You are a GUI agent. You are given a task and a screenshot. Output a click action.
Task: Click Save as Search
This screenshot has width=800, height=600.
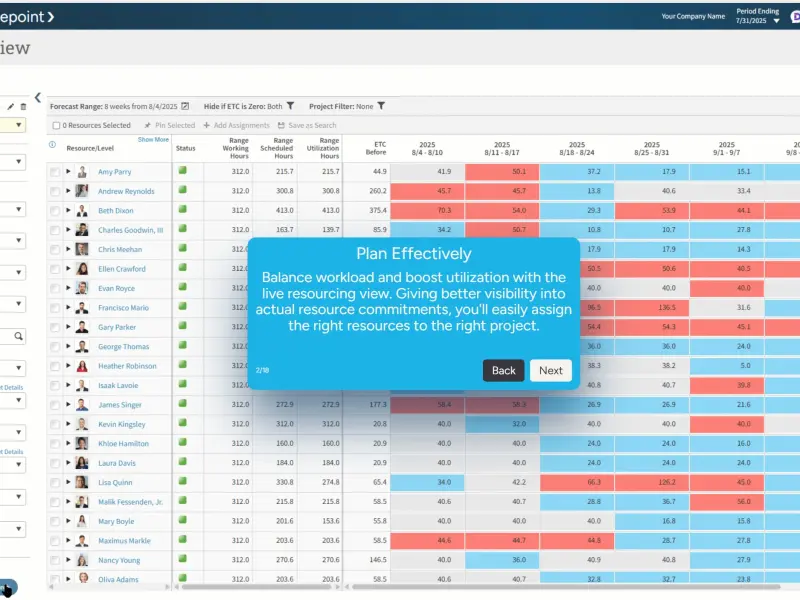[307, 125]
